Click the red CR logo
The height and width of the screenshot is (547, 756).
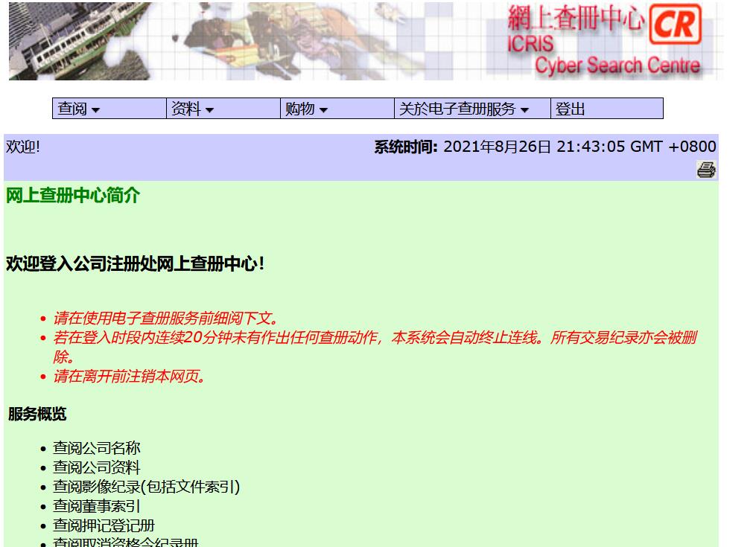[675, 24]
